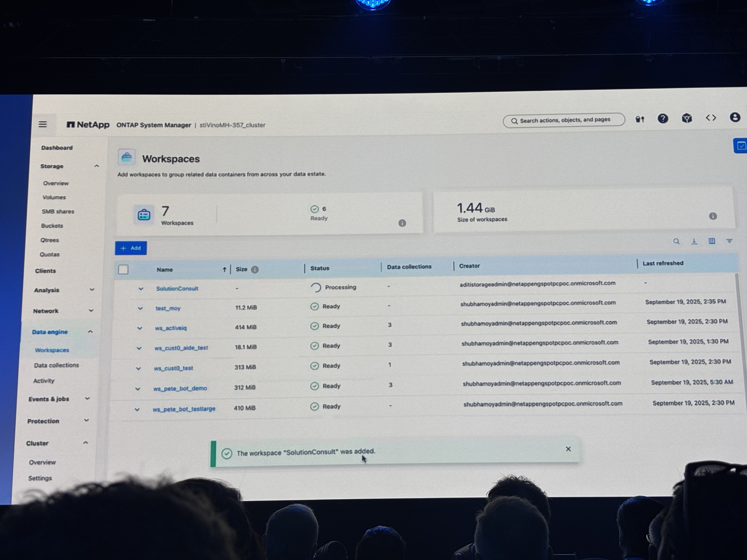Click info icon next to Size column
Viewport: 747px width, 560px height.
pyautogui.click(x=255, y=269)
